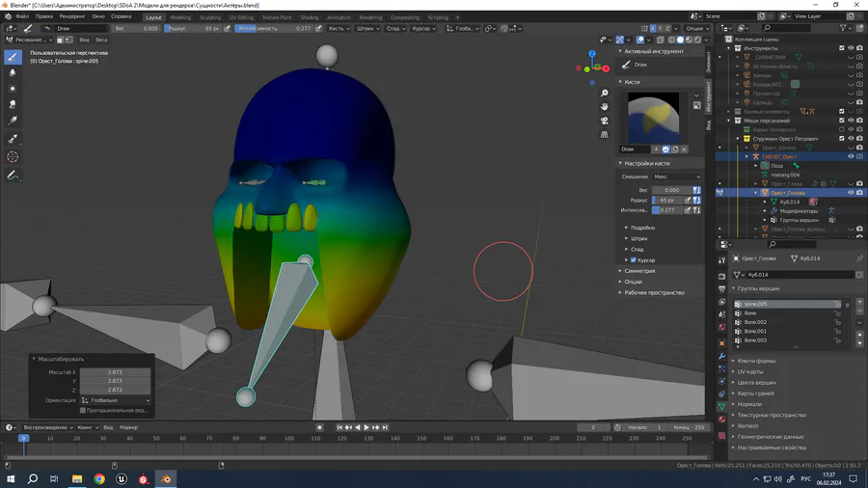Screen dimensions: 868x488
Task: Toggle camera view with the camera icon
Action: pos(605,121)
